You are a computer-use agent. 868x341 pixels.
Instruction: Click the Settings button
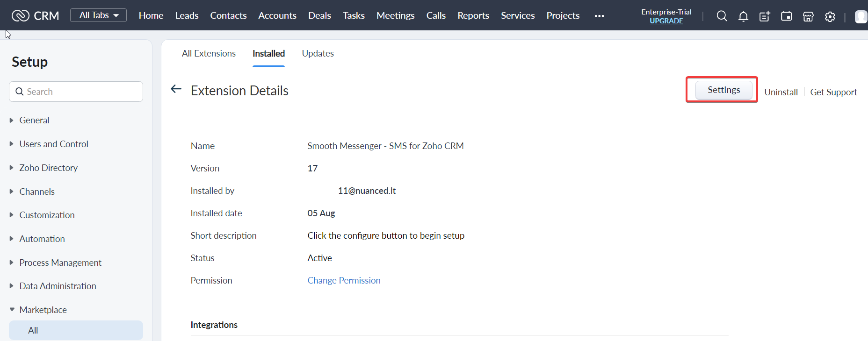723,90
